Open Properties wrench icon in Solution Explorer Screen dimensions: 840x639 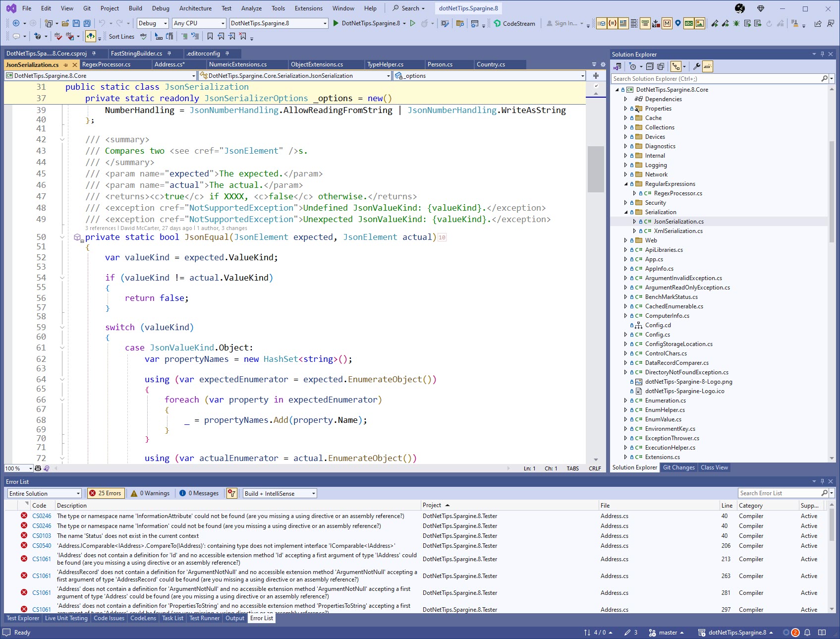pos(696,66)
